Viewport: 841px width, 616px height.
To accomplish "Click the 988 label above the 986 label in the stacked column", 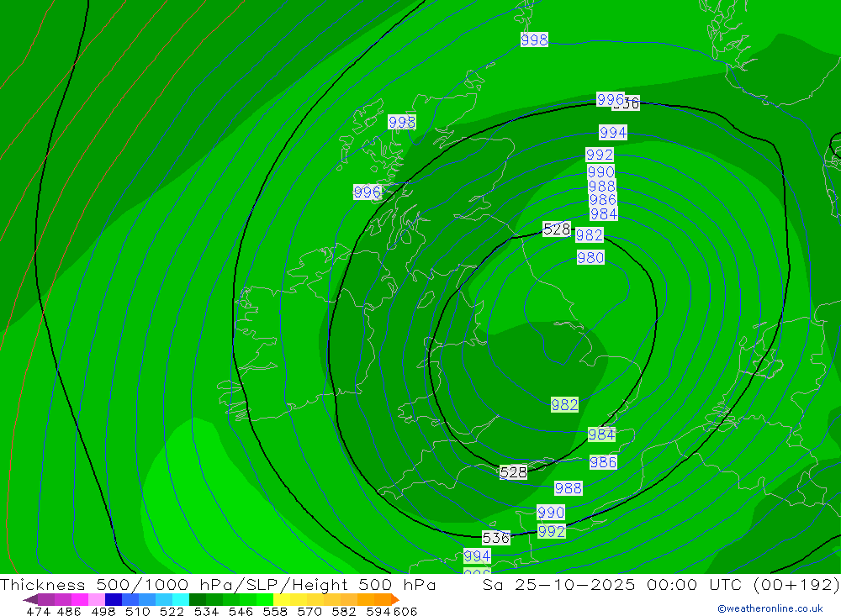I will tap(602, 186).
